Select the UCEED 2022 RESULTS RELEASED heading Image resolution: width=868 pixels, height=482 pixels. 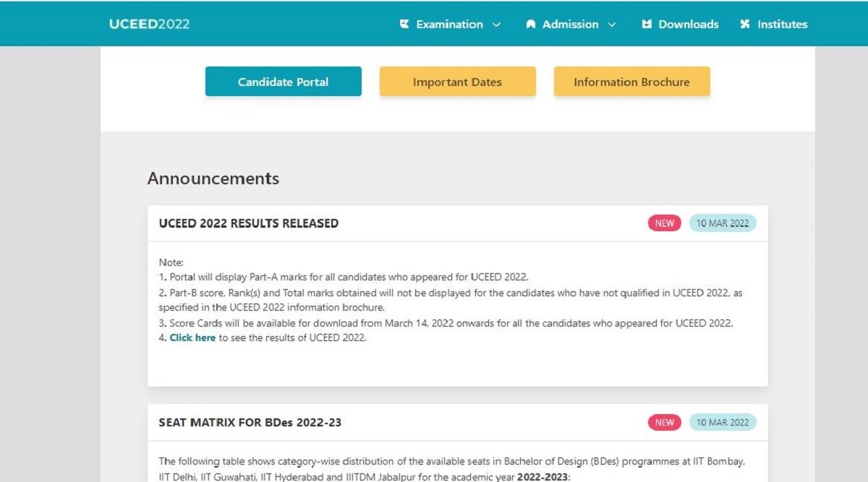click(248, 223)
